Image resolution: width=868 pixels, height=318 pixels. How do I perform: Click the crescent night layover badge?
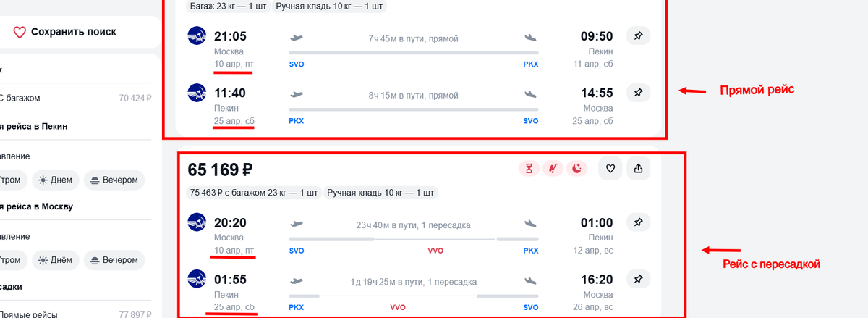(x=577, y=169)
